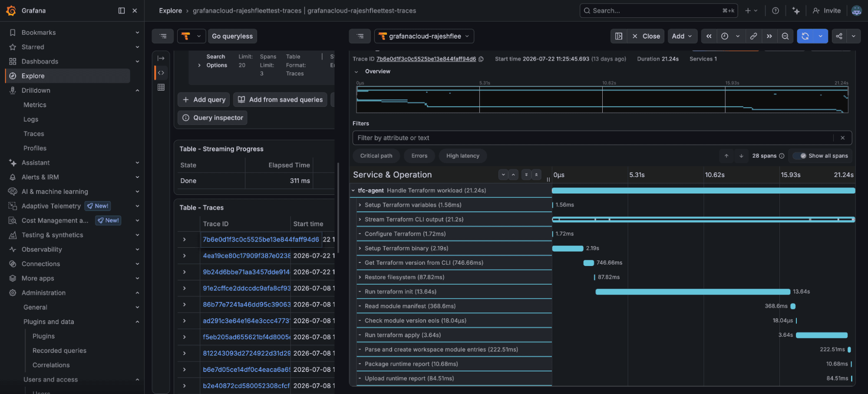This screenshot has height=394, width=868.
Task: Collapse all spans with double-up chevron
Action: point(536,175)
